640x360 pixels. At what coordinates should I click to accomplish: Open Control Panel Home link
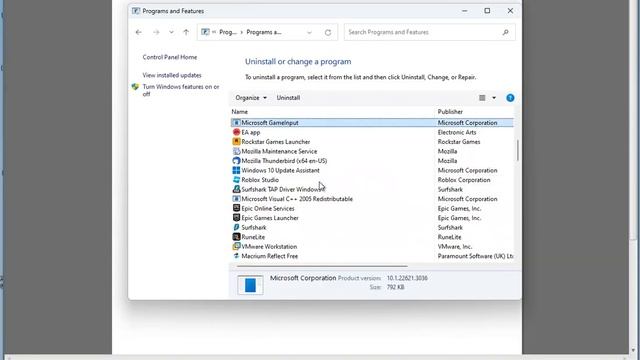pos(170,57)
